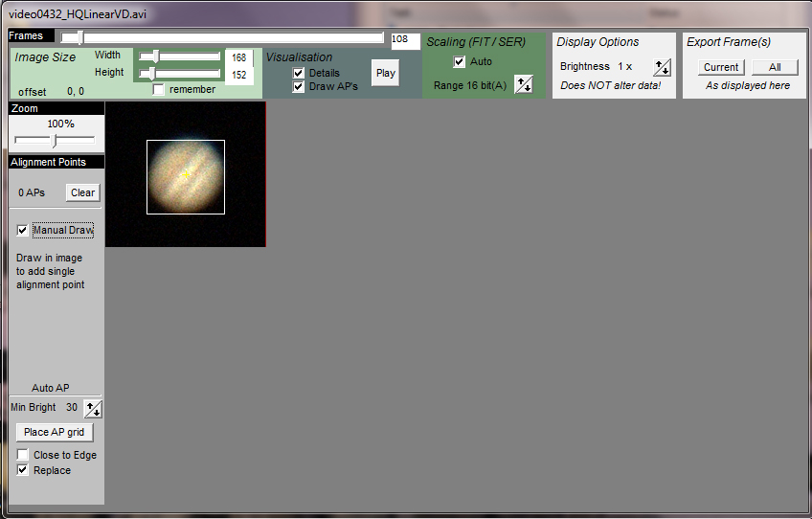Click the Visualisation heading
812x519 pixels.
[300, 57]
